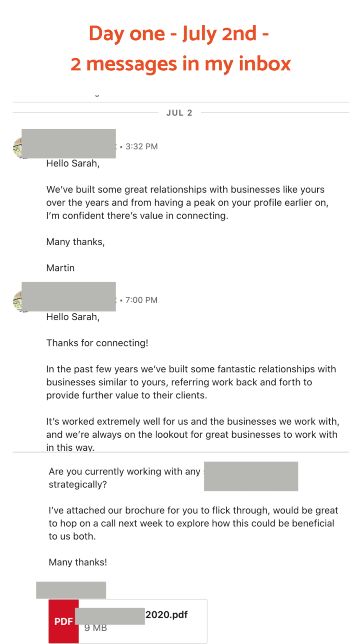Click the JUL 2 date separator
Viewport: 362px width, 644px height.
click(x=179, y=113)
